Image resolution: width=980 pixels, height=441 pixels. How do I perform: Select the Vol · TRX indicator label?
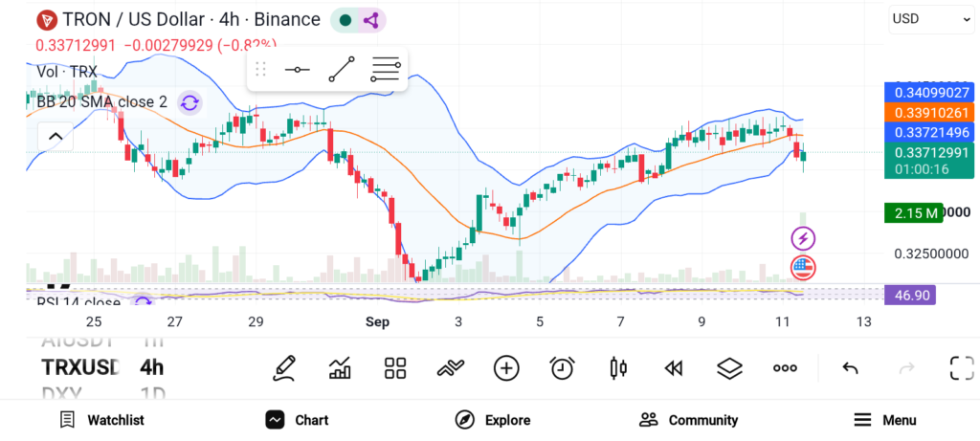67,72
